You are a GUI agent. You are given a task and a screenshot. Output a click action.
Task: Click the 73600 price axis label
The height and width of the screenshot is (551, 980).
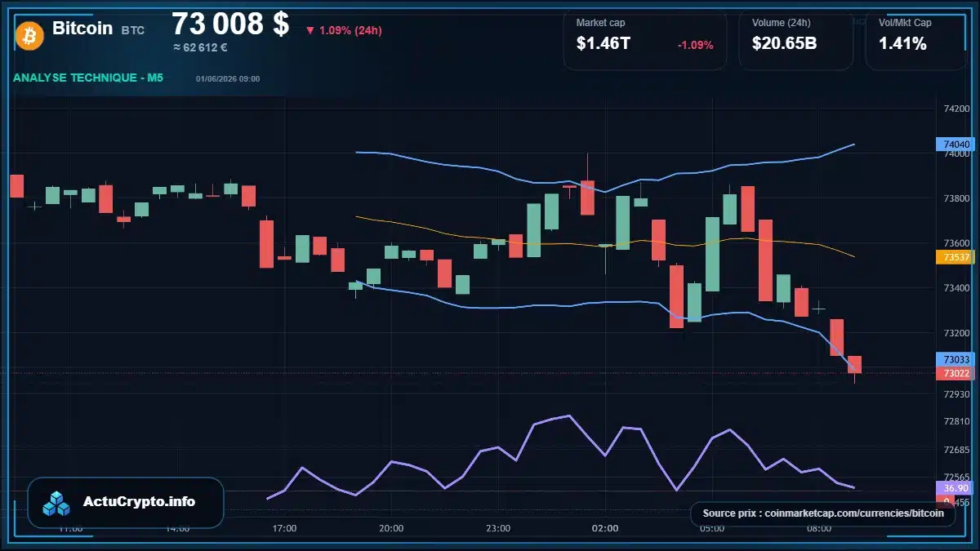pos(956,243)
